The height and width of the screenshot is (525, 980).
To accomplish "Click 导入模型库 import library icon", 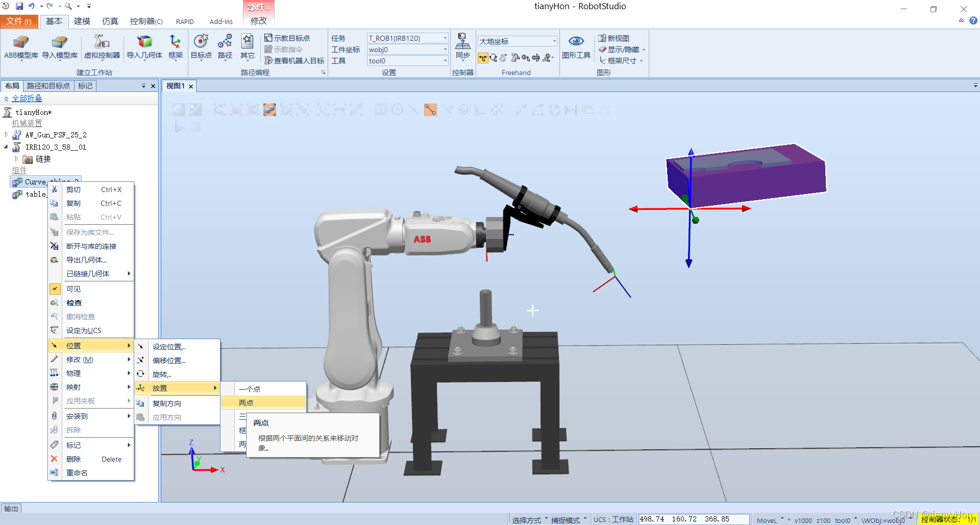I will pos(60,47).
